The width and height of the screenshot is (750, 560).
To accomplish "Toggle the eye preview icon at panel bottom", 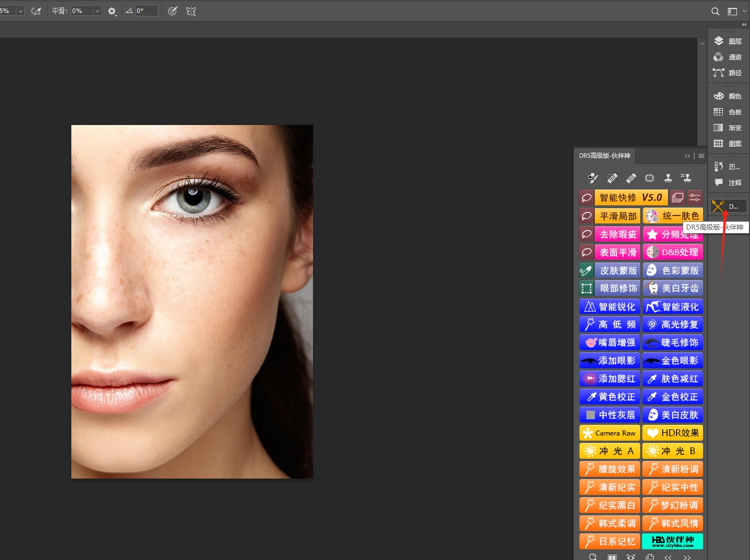I will pyautogui.click(x=631, y=557).
